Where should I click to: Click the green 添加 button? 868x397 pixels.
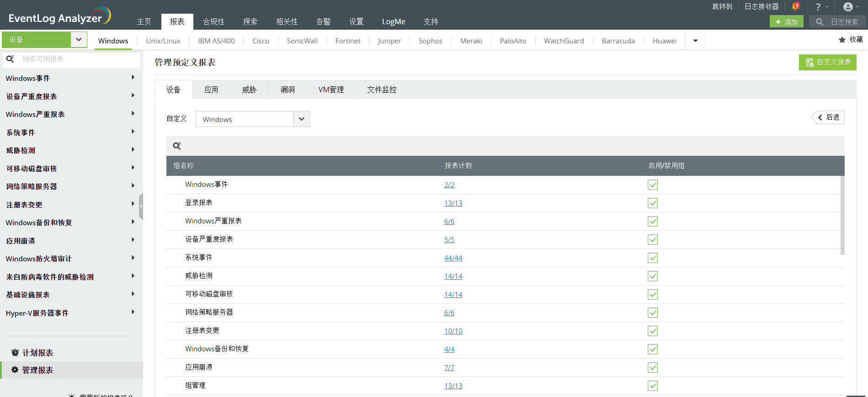[786, 21]
